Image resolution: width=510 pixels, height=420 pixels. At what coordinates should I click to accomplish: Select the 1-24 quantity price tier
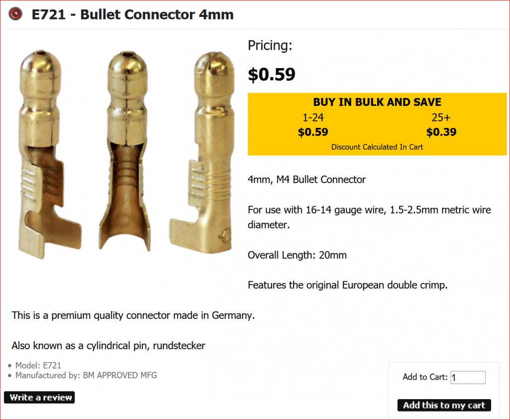coord(313,118)
